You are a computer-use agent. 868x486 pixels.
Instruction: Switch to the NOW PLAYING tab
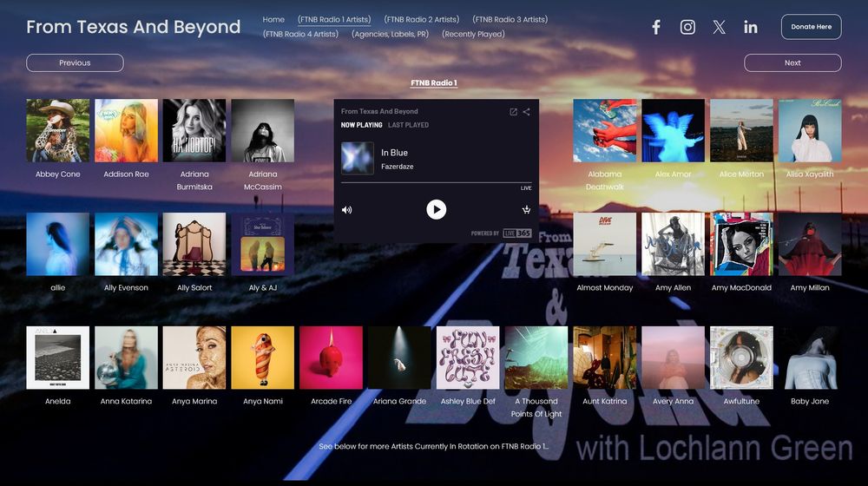click(x=361, y=125)
